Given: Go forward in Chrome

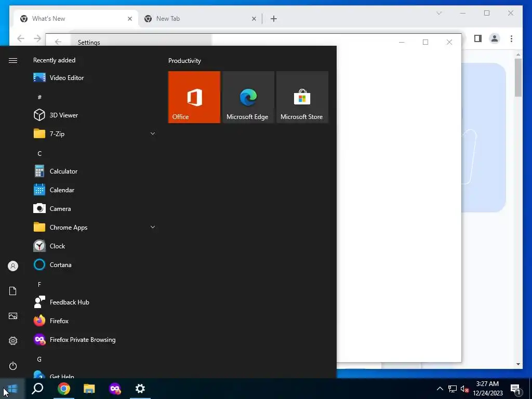Looking at the screenshot, I should 37,38.
